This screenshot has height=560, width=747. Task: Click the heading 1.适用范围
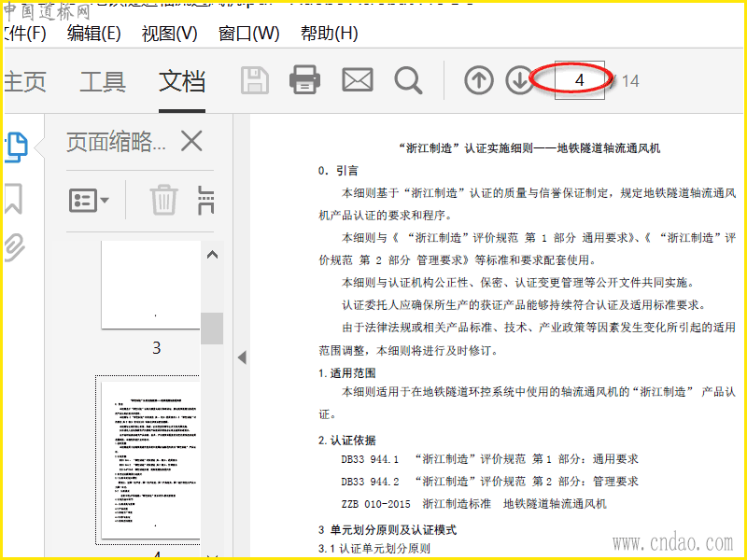346,373
